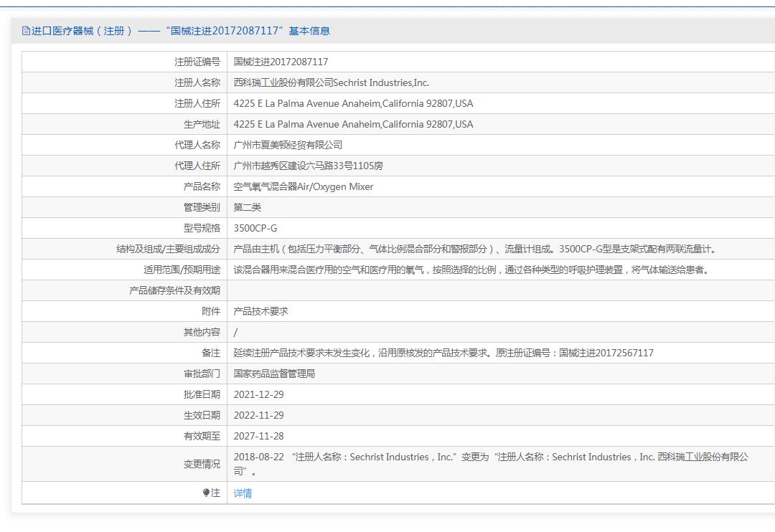
Task: Click the 备注 remark about 延续注册
Action: pyautogui.click(x=443, y=353)
